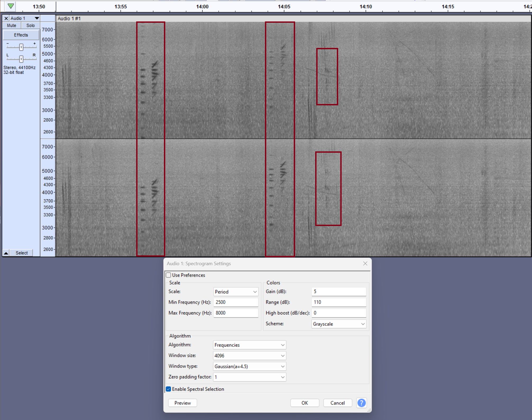Open the Window size dropdown
The width and height of the screenshot is (532, 420).
[x=249, y=356]
